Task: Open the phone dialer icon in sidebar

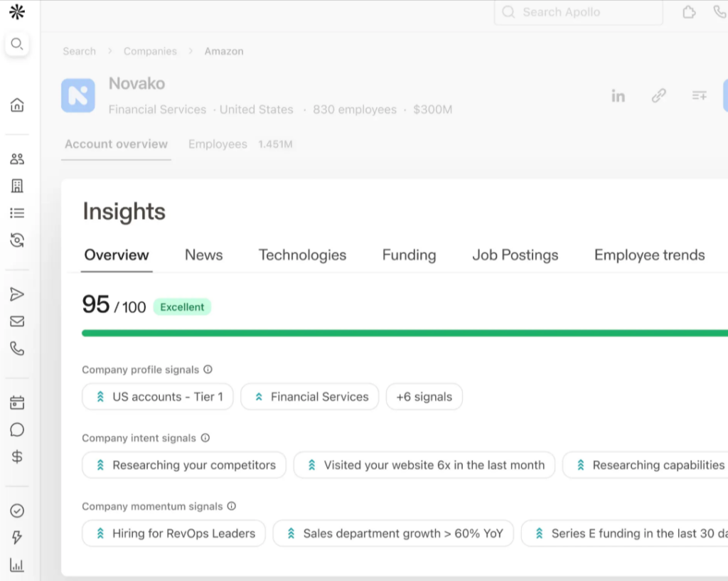Action: [x=17, y=348]
